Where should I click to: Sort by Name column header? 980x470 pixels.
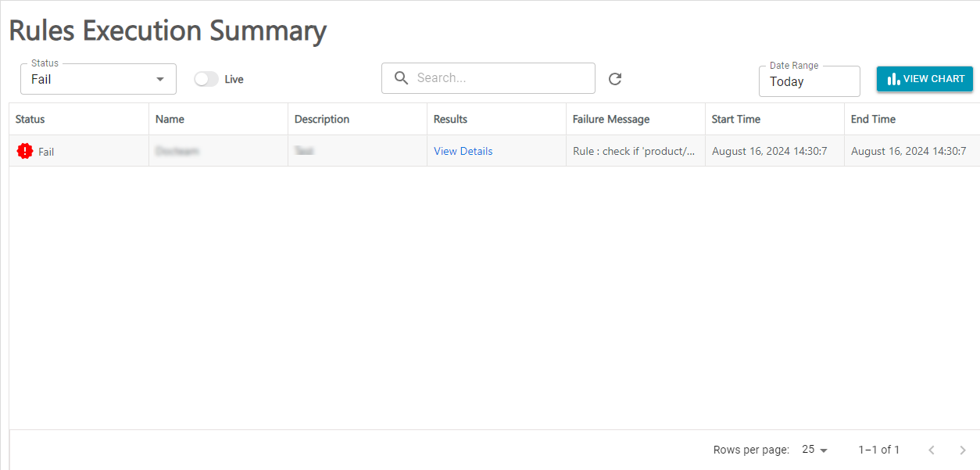pos(170,119)
